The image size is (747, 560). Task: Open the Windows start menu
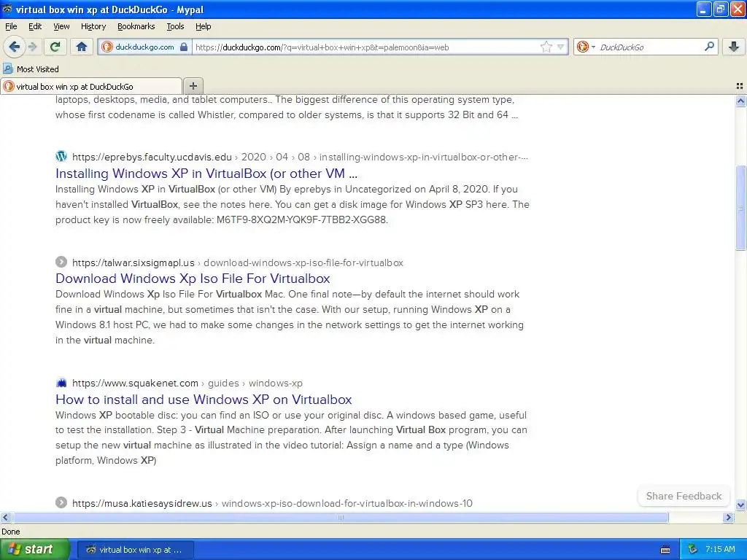pyautogui.click(x=34, y=550)
